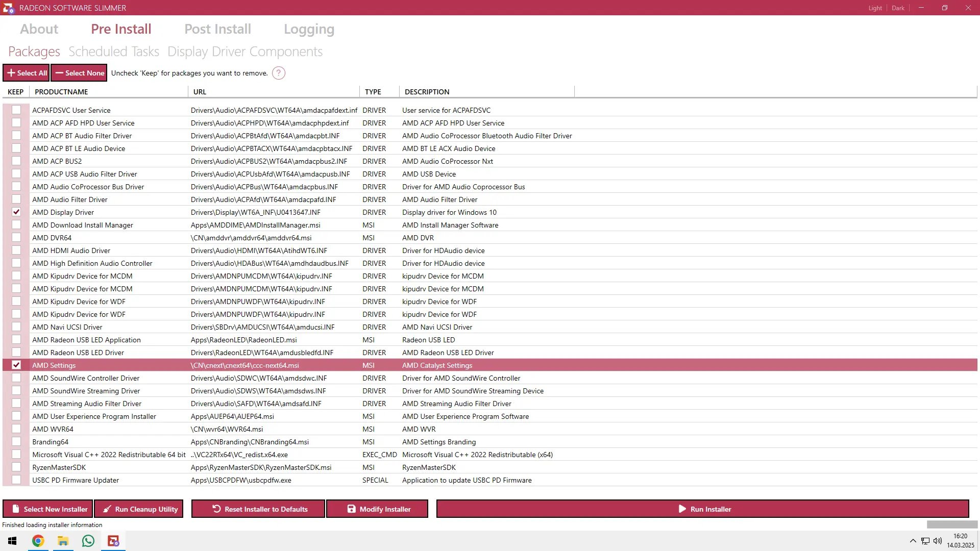Check Keep for AMD DVR64

tap(16, 237)
